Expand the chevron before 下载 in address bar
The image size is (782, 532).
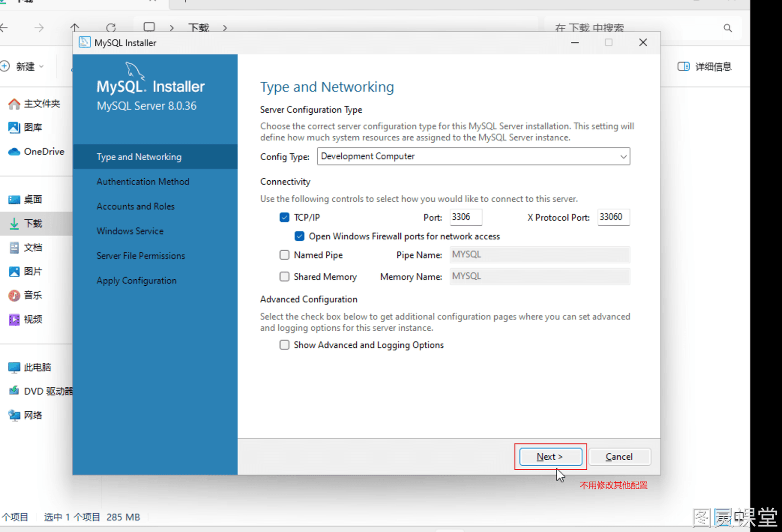(172, 28)
